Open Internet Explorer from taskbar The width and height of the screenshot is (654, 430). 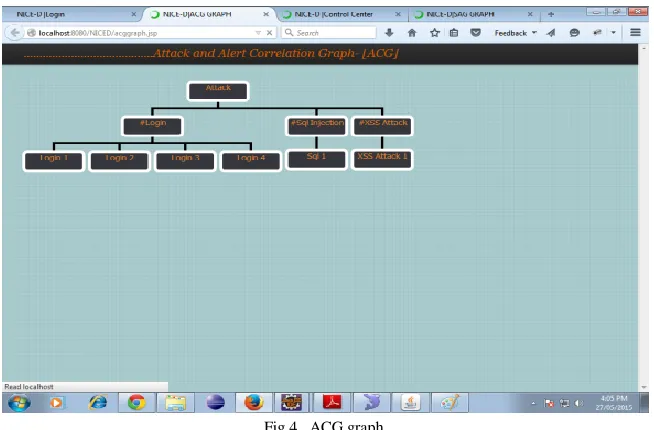point(97,402)
